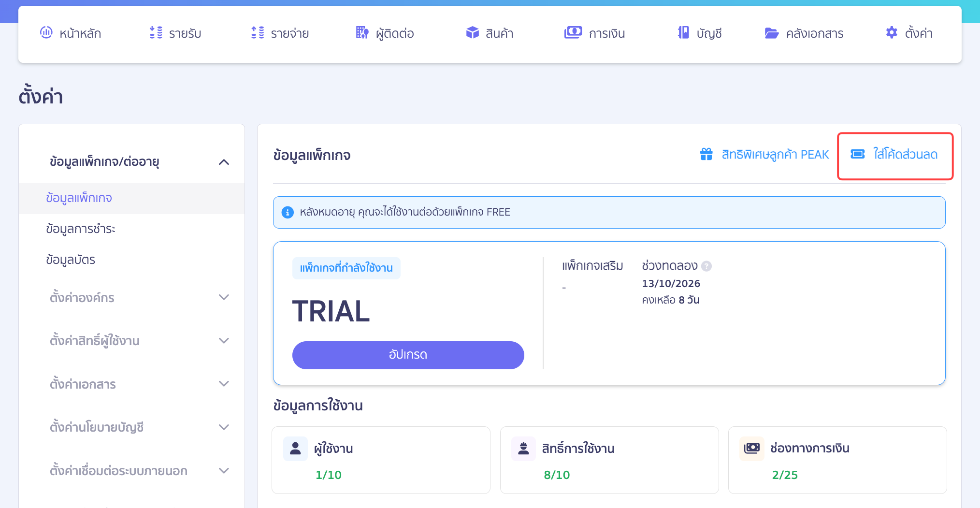Image resolution: width=980 pixels, height=508 pixels.
Task: Click the ผู้ใช้งาน person icon
Action: 295,449
